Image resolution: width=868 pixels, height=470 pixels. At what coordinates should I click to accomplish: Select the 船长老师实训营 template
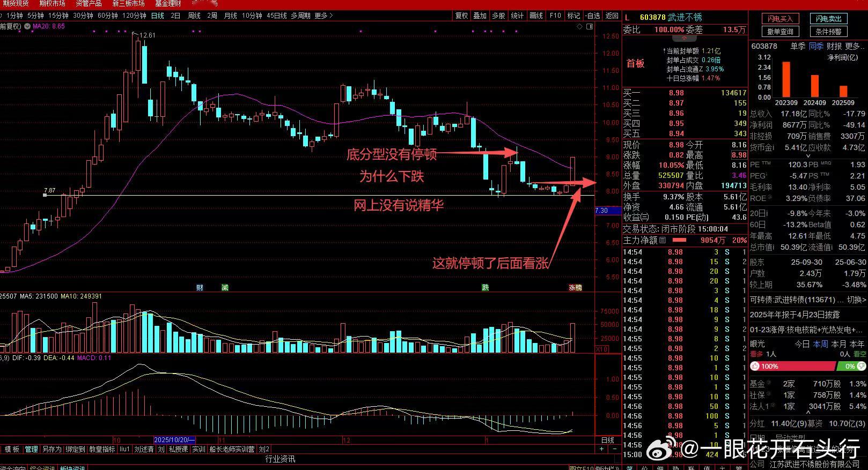232,449
